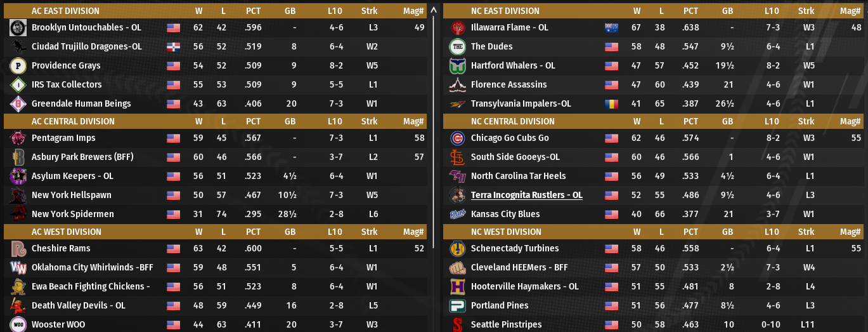This screenshot has width=868, height=332.
Task: Click the Dominican flag beside Ciudad Trujillo
Action: 173,47
